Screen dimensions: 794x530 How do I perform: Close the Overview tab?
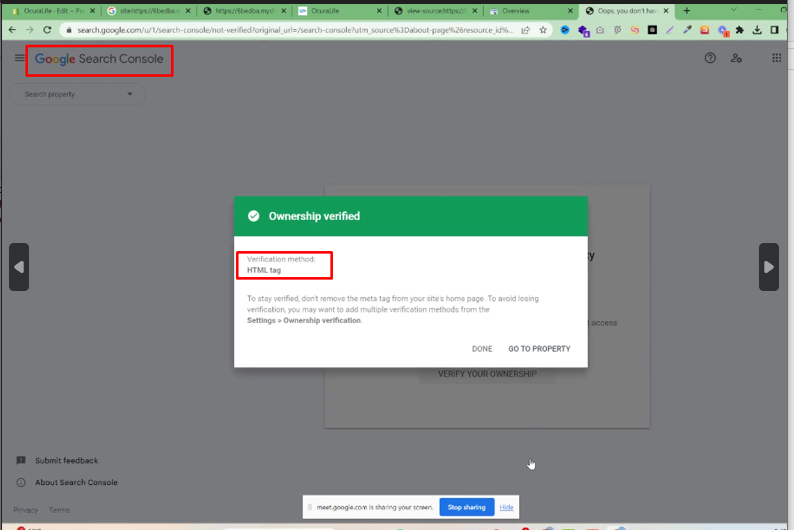click(x=570, y=11)
